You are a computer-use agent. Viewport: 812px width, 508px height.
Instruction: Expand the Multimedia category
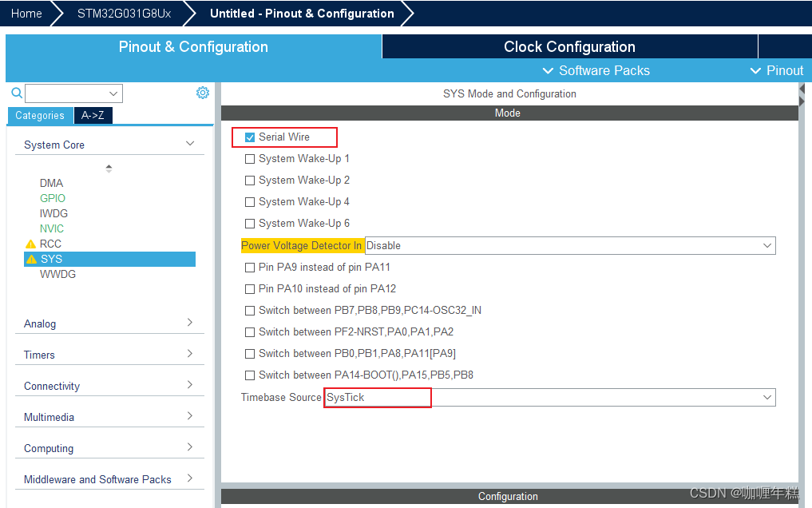pos(190,415)
